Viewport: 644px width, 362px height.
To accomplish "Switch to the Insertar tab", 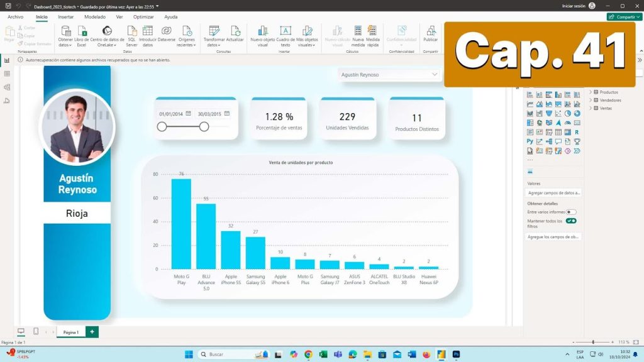I will click(65, 17).
